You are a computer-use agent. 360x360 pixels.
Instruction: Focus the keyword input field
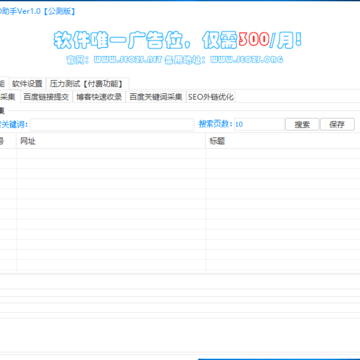coord(112,124)
